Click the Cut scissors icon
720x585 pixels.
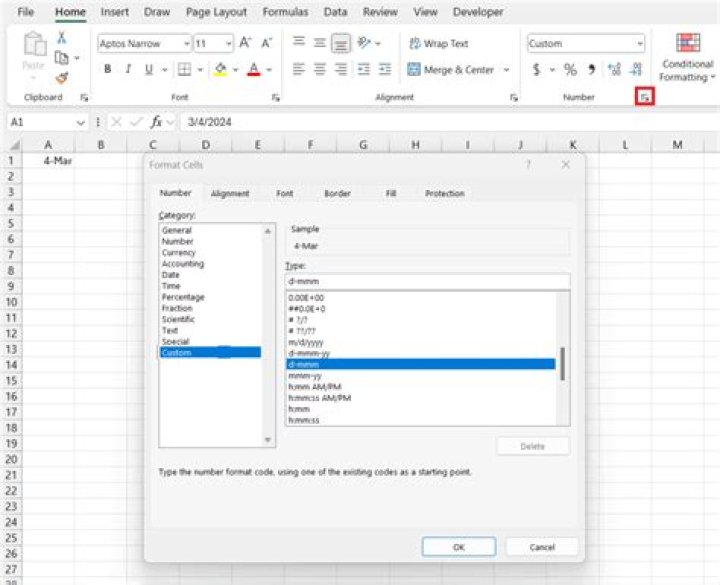pos(61,37)
